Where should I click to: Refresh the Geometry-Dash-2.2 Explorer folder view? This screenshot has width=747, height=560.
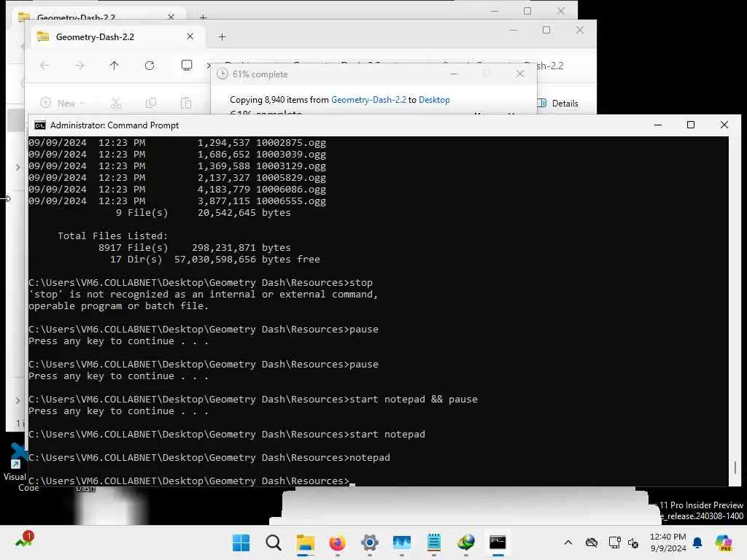click(150, 65)
